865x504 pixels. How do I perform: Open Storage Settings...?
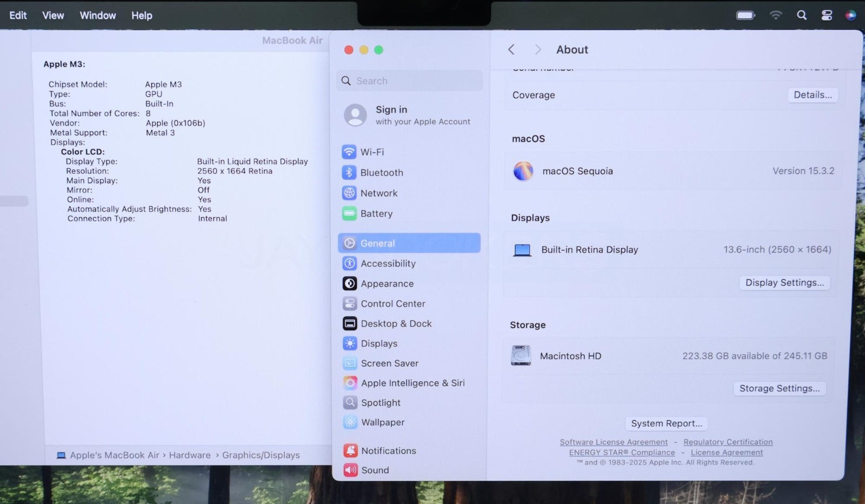(780, 388)
